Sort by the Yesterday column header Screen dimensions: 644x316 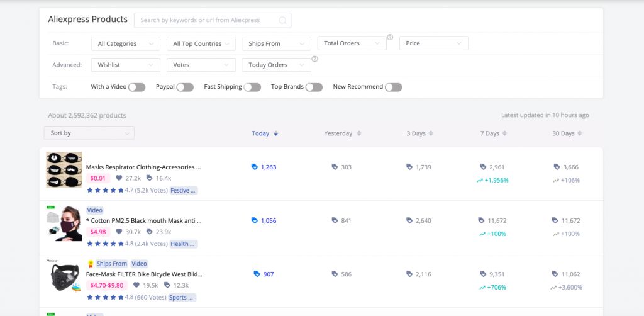338,133
